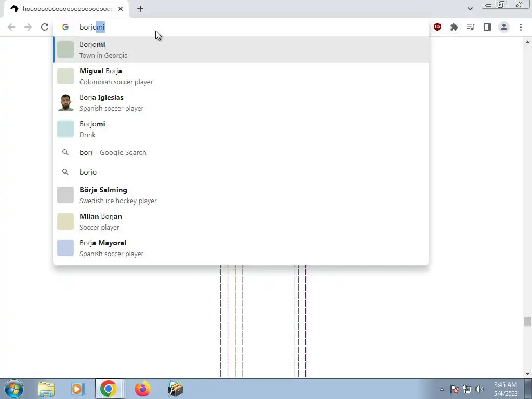Open the Extensions puzzle icon
532x399 pixels.
click(454, 27)
